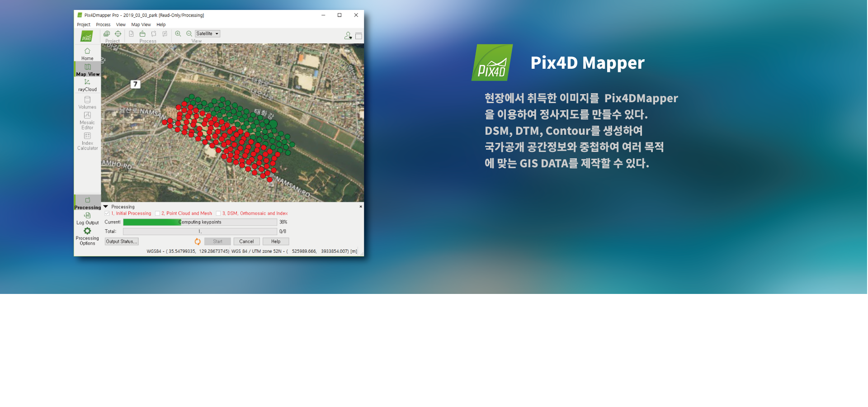
Task: Open the Volumes view
Action: click(x=87, y=103)
